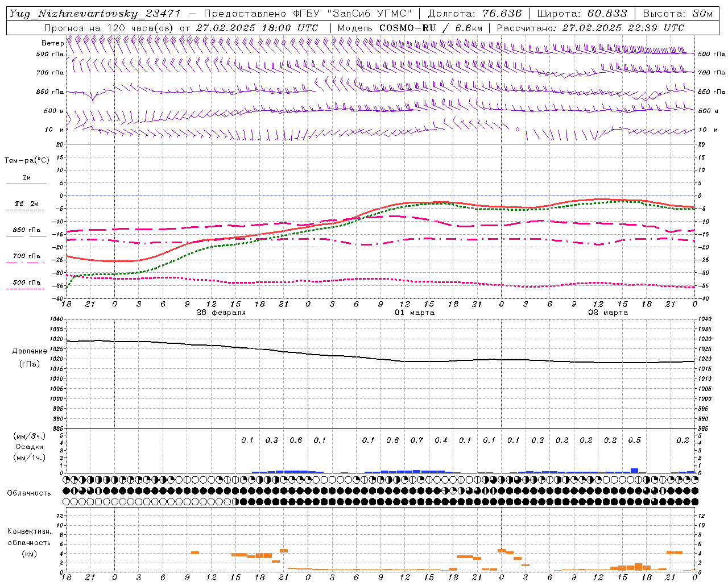Select the text ФГБУ "ЗапСиб УГМС"
This screenshot has width=728, height=582.
click(x=353, y=14)
